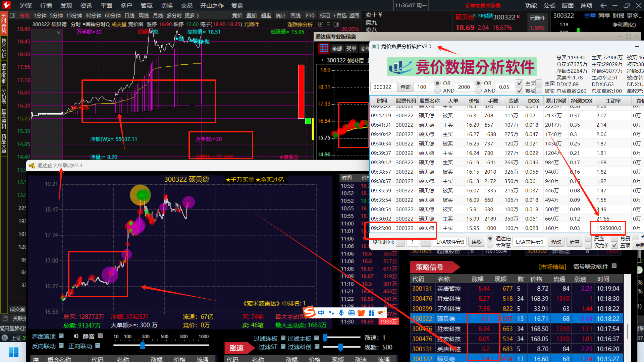This screenshot has height=362, width=644.
Task: Select the OR radio button after 2000
Action: (478, 83)
